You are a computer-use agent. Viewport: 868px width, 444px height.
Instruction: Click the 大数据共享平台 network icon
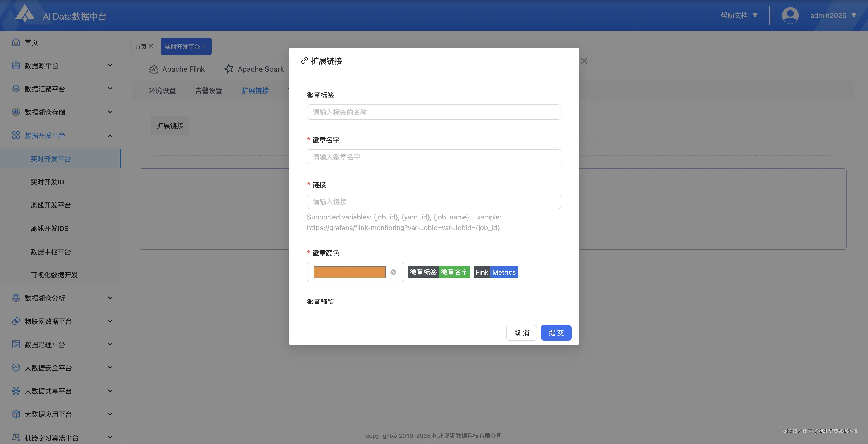tap(16, 391)
